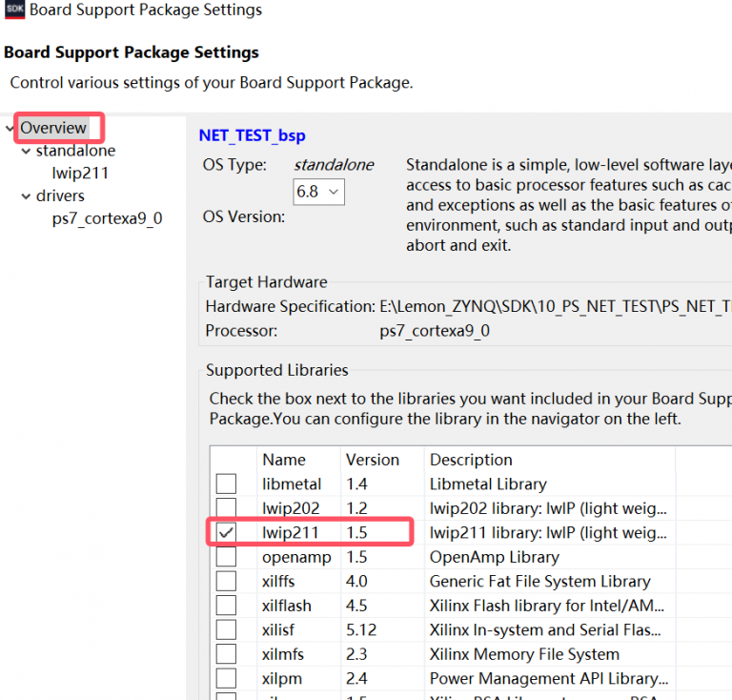Collapse the standalone tree node
The height and width of the screenshot is (700, 732).
pos(26,151)
